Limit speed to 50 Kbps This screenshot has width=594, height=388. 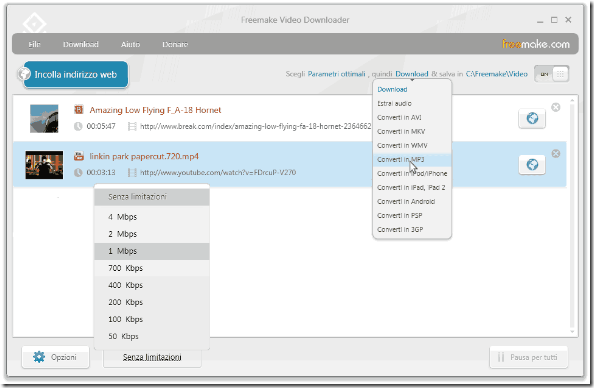[152, 336]
